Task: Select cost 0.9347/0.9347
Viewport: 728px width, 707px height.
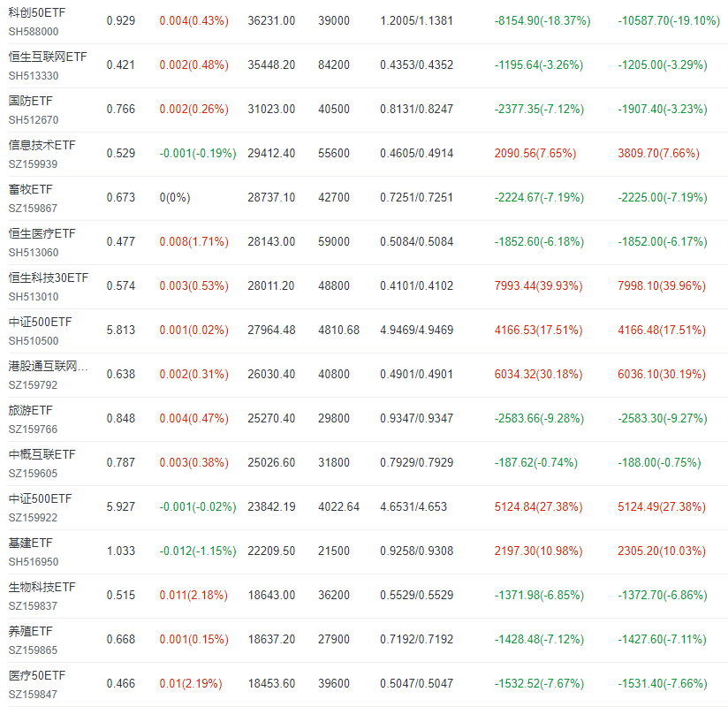Action: point(416,418)
